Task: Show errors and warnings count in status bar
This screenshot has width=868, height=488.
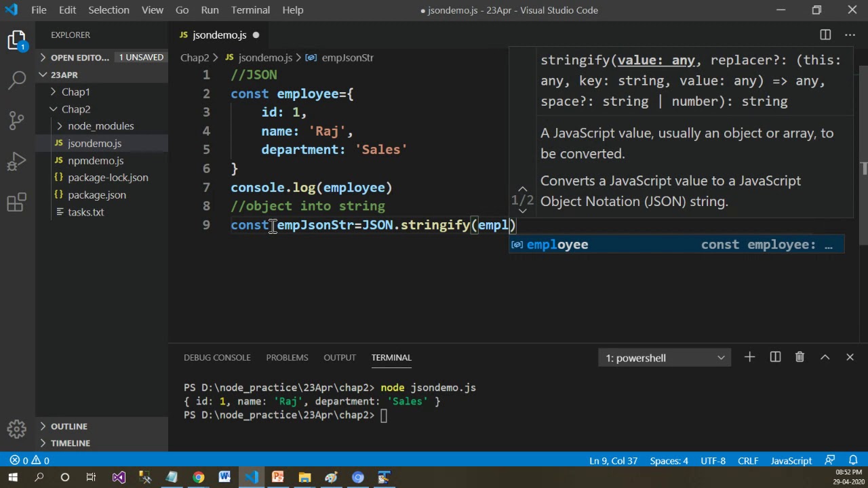Action: click(28, 461)
